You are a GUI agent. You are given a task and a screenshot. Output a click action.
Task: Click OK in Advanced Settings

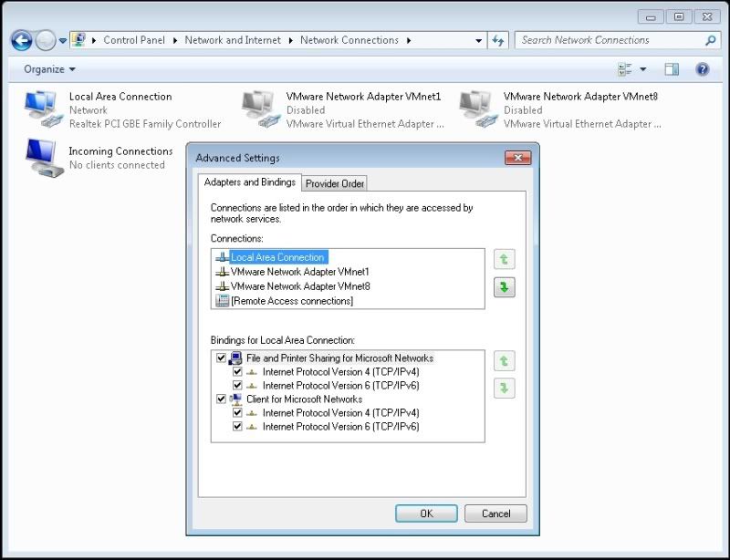tap(426, 513)
